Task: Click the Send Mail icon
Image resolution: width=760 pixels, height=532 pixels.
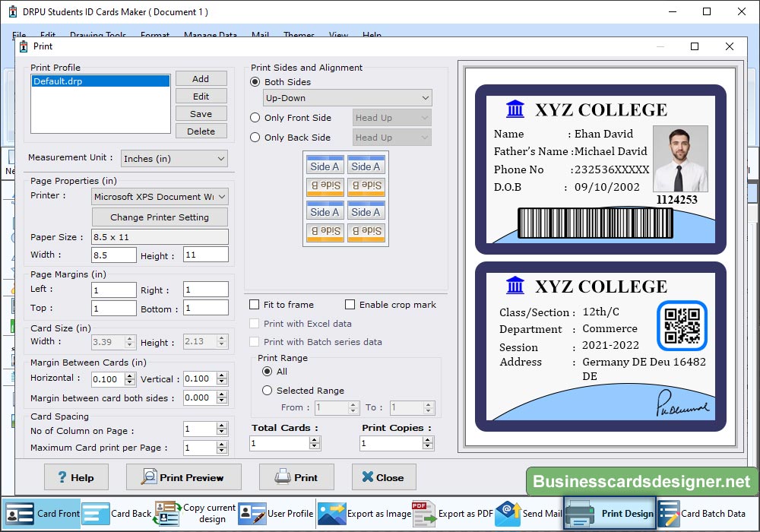Action: [508, 514]
